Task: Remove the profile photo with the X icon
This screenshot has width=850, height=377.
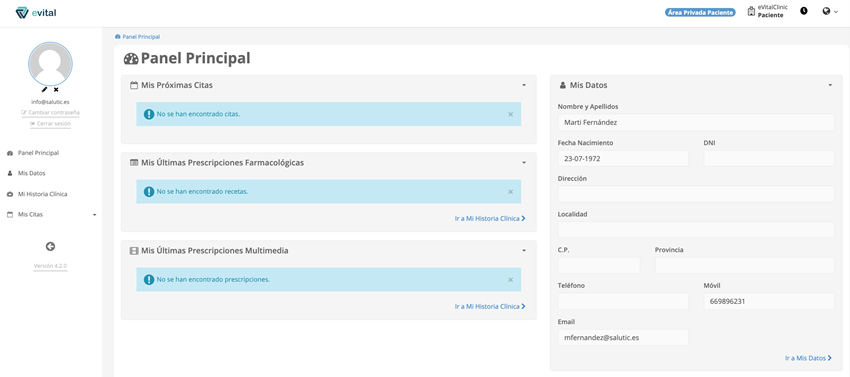Action: pos(56,90)
